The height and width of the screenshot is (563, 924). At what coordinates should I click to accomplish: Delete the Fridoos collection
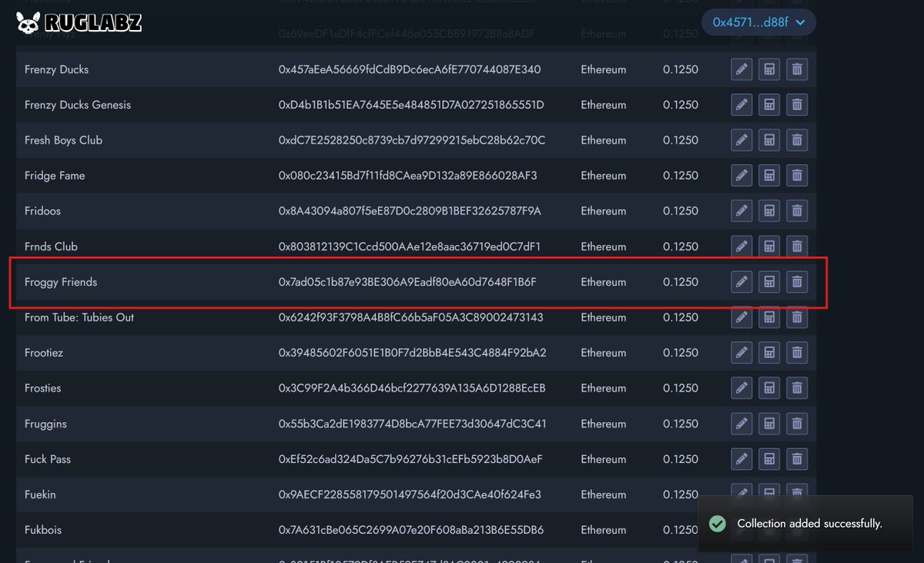click(797, 211)
